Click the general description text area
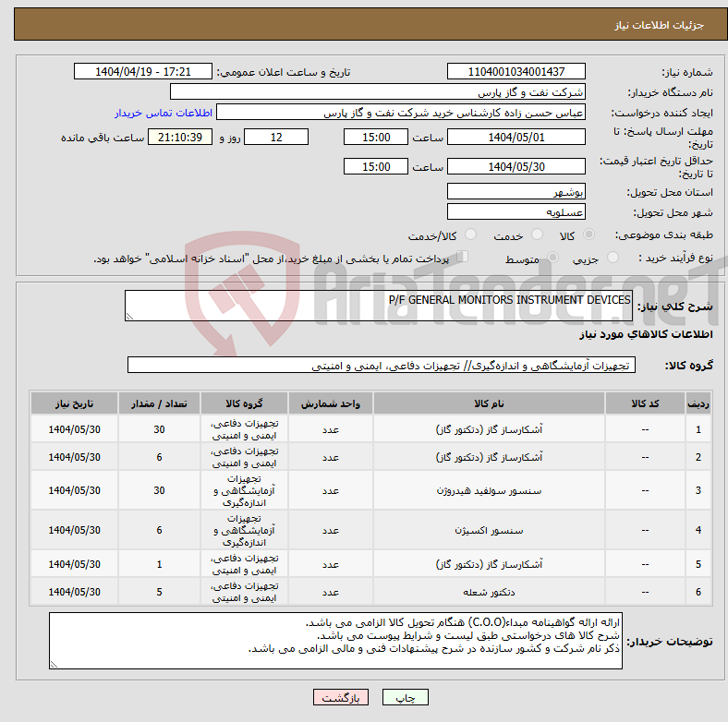This screenshot has height=722, width=728. click(379, 306)
